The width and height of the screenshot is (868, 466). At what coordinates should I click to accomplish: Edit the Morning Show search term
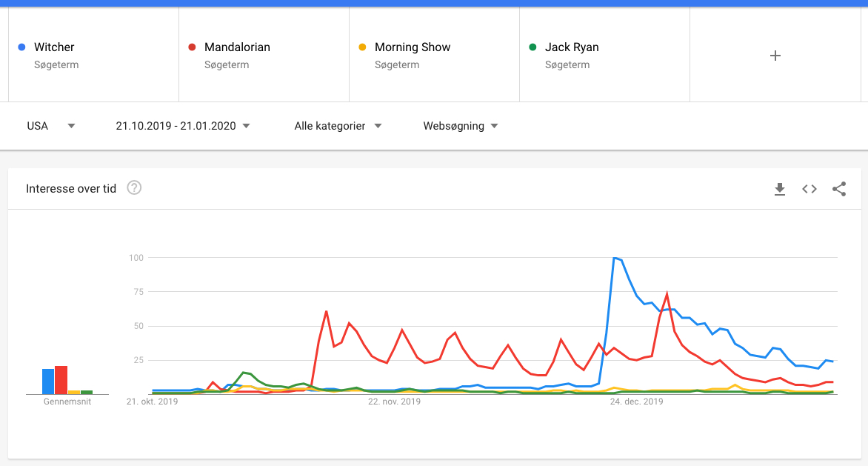pos(413,47)
